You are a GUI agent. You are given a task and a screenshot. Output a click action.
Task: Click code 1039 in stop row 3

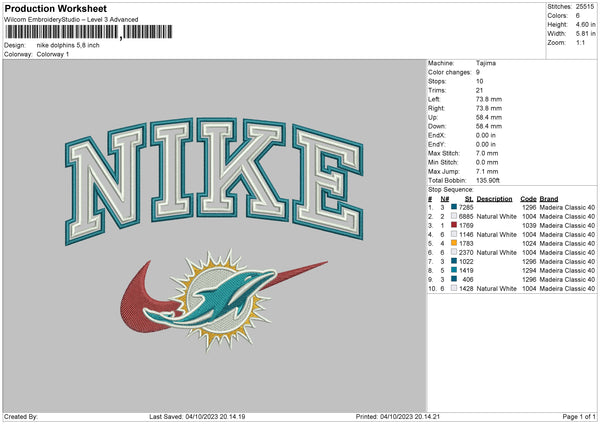click(529, 225)
